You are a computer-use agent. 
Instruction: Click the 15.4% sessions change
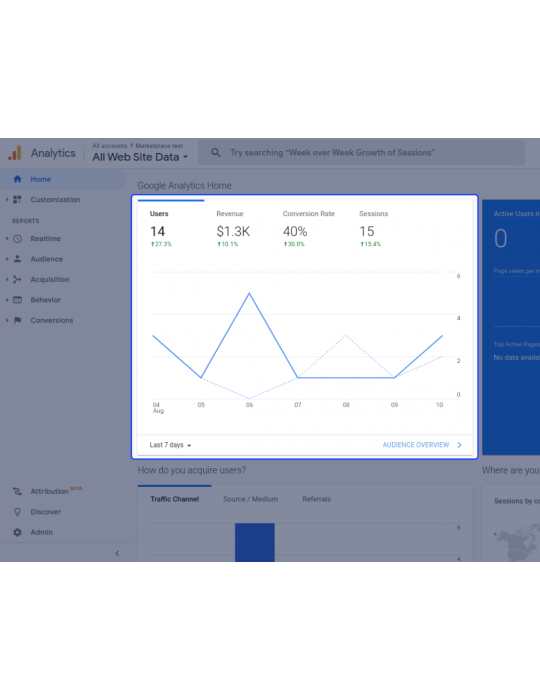370,244
